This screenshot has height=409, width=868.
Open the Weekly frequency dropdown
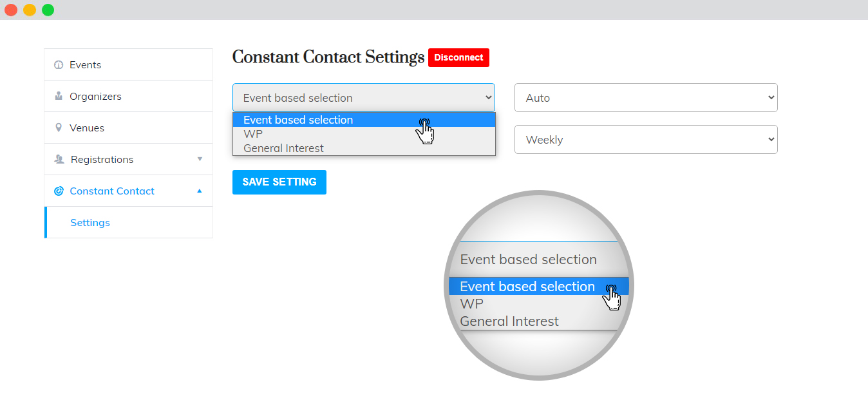[646, 140]
